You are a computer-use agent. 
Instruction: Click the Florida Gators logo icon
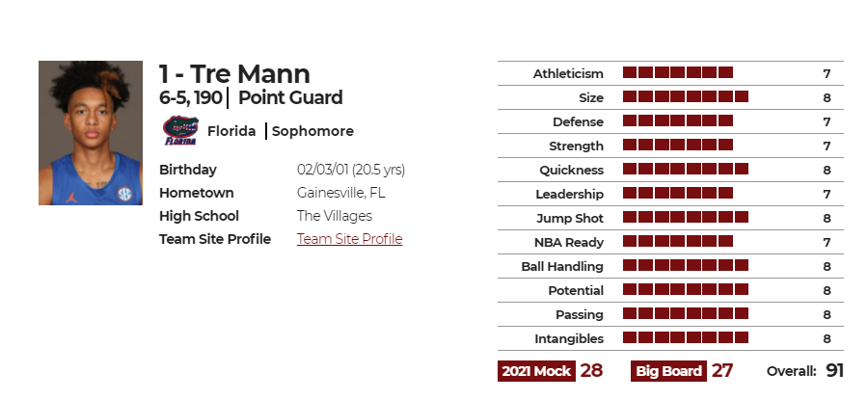click(180, 130)
